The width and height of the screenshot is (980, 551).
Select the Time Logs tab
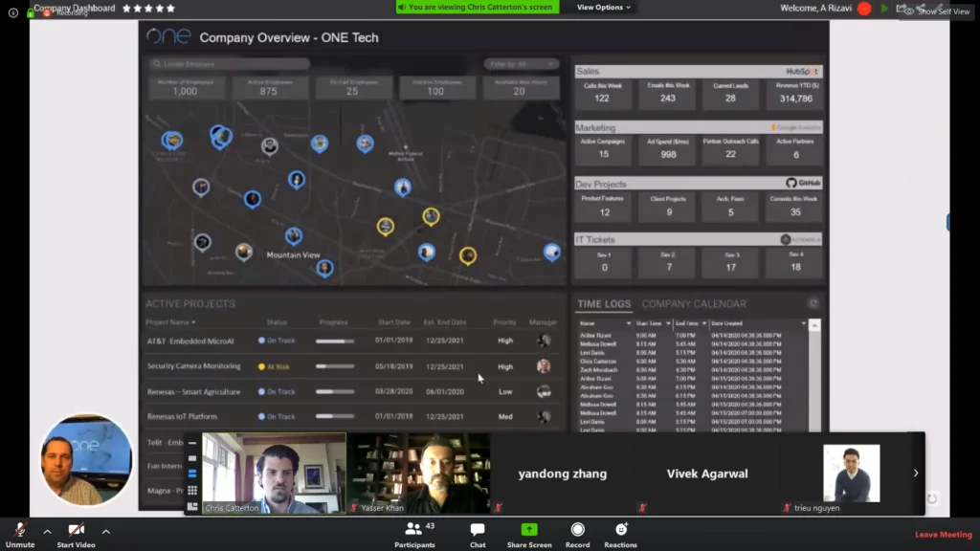pyautogui.click(x=604, y=304)
